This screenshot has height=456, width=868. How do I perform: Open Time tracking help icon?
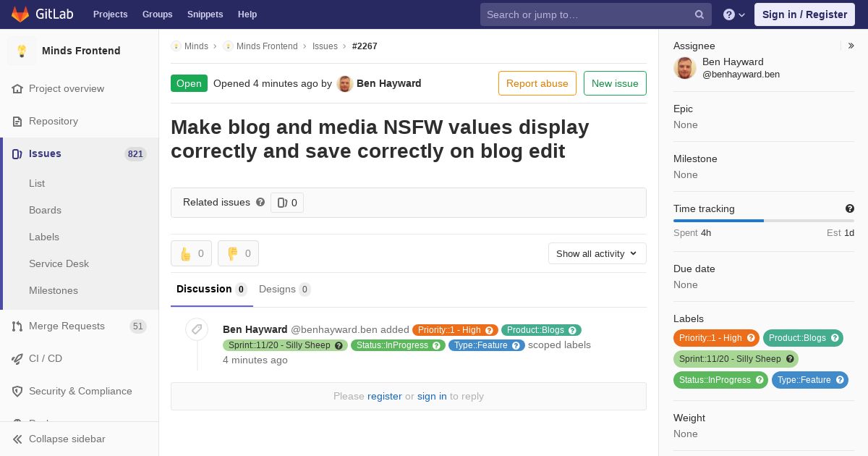point(850,208)
